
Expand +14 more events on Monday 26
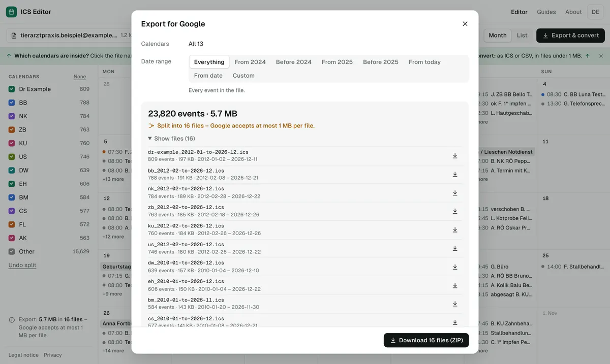113,351
